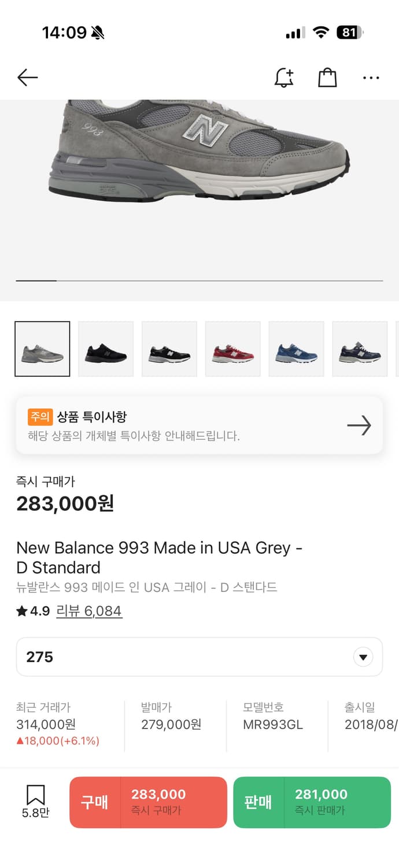The width and height of the screenshot is (399, 868).
Task: Select the grey shoe thumbnail
Action: click(x=42, y=349)
